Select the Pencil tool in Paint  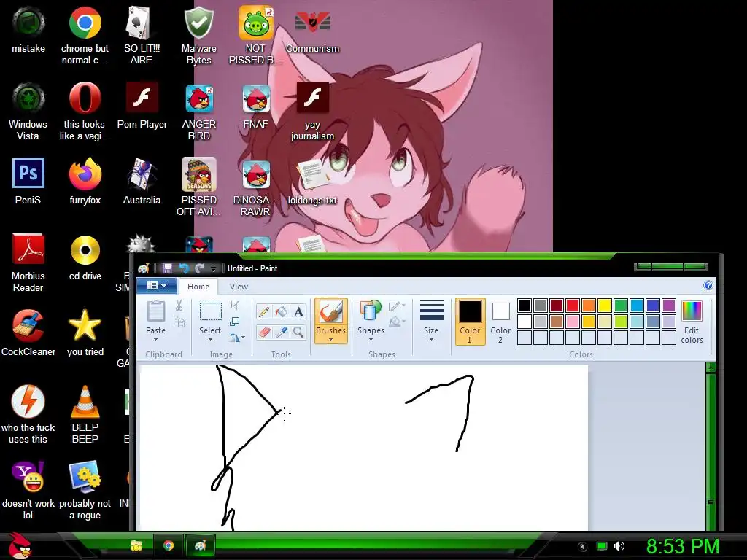coord(263,312)
